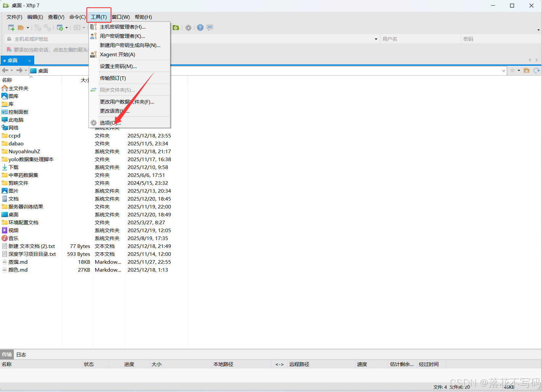
Task: Choose 设置主密码(M) menu entry
Action: (x=130, y=66)
